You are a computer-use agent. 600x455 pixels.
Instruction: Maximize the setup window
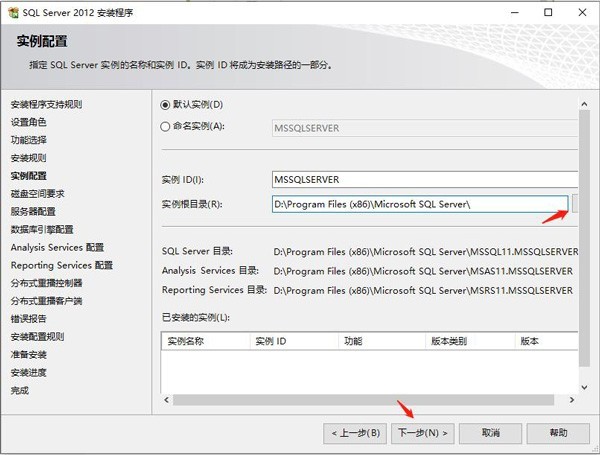click(548, 13)
